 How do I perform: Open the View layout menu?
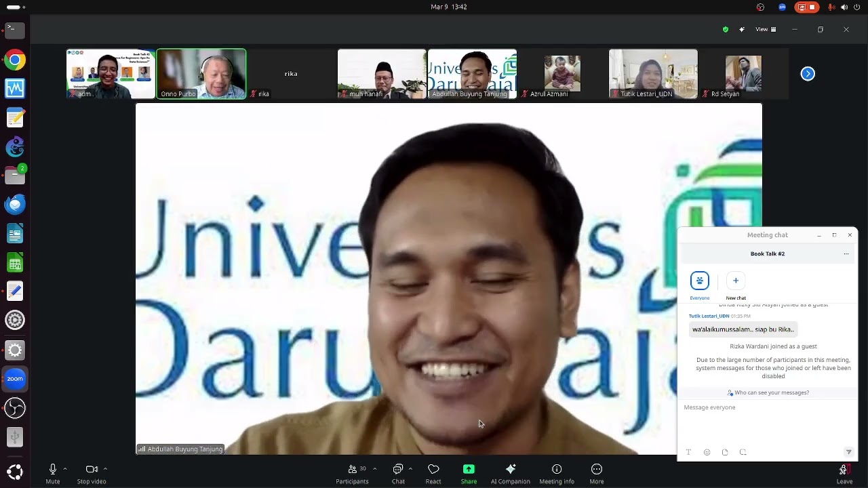[x=766, y=29]
